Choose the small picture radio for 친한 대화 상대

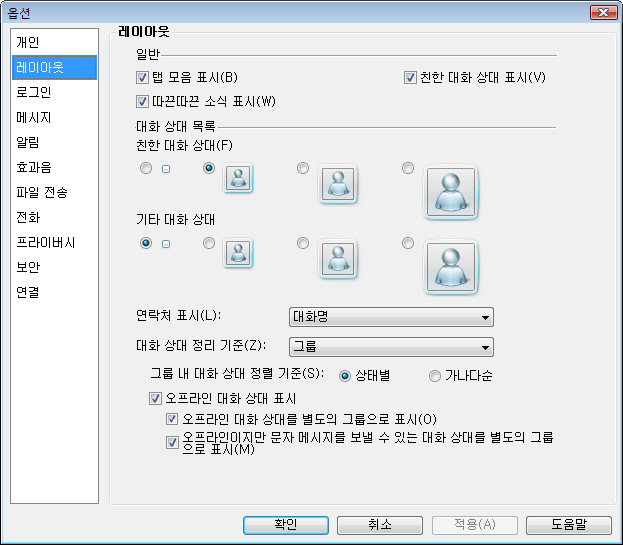[x=209, y=168]
